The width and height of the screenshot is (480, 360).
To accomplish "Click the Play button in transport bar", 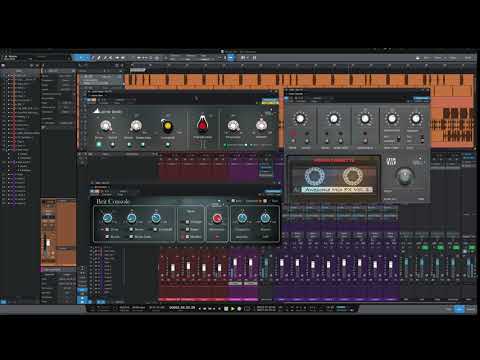I will tap(233, 309).
